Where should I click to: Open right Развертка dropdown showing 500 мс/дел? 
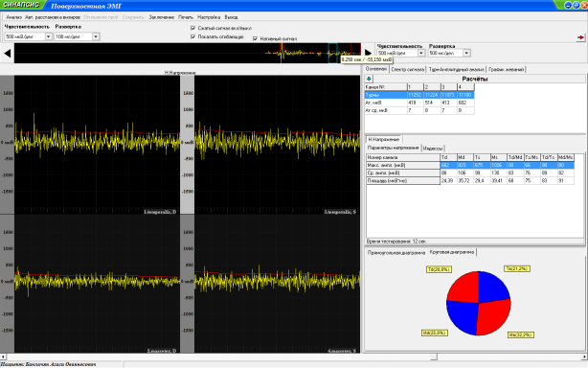click(449, 54)
